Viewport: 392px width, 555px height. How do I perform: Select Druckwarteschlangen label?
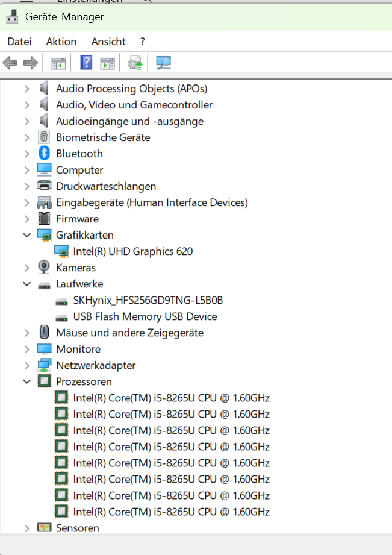point(106,186)
